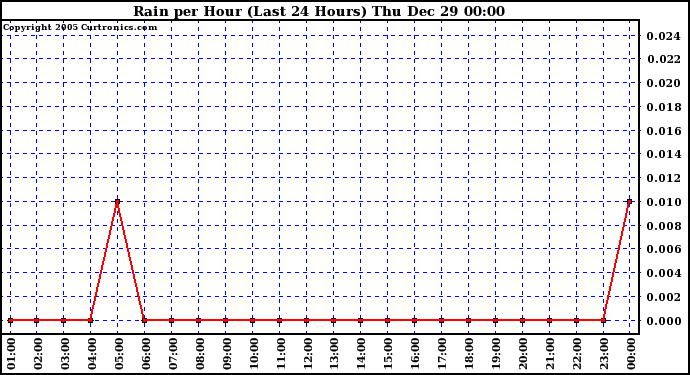Click the 06:00 x-axis label
This screenshot has height=375, width=690.
click(146, 354)
